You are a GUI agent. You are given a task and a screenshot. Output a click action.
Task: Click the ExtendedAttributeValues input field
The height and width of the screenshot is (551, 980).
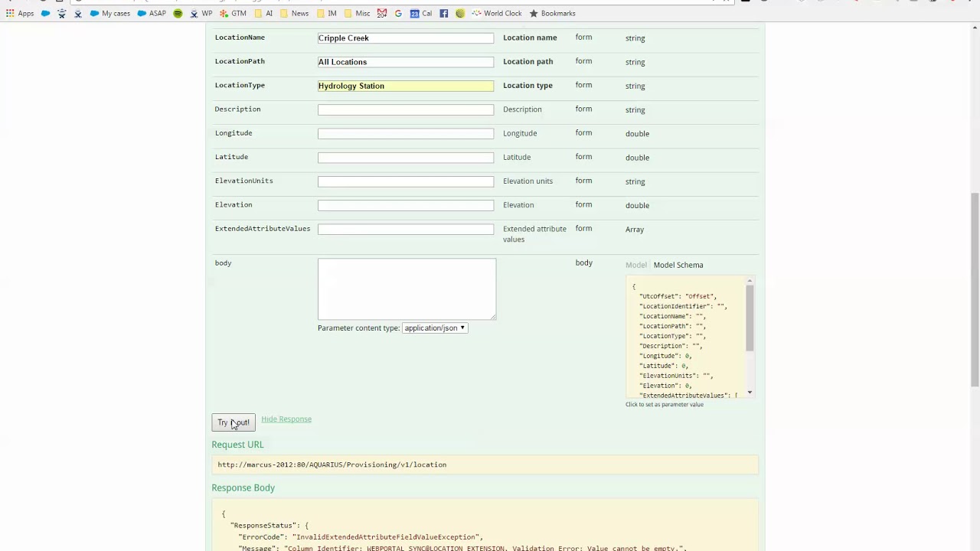(406, 230)
